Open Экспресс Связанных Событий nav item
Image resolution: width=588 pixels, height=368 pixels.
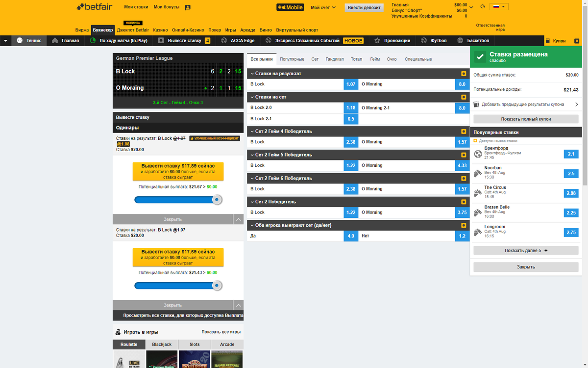pos(314,41)
